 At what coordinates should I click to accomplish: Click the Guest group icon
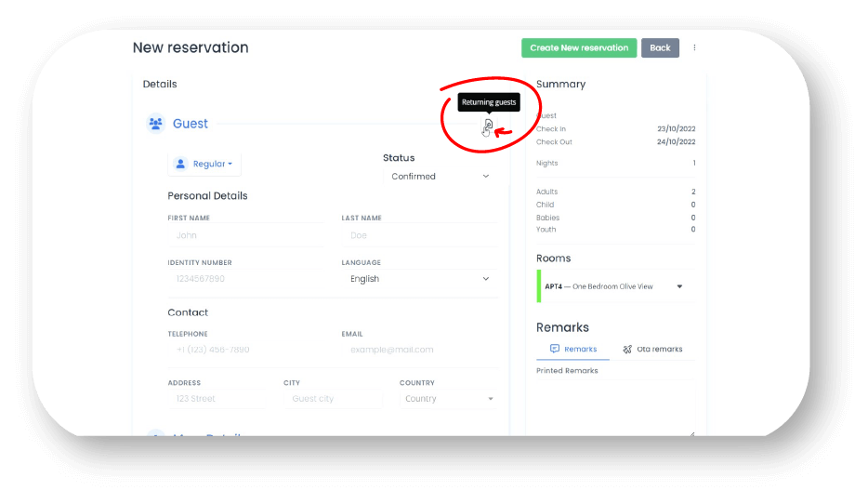pyautogui.click(x=155, y=123)
